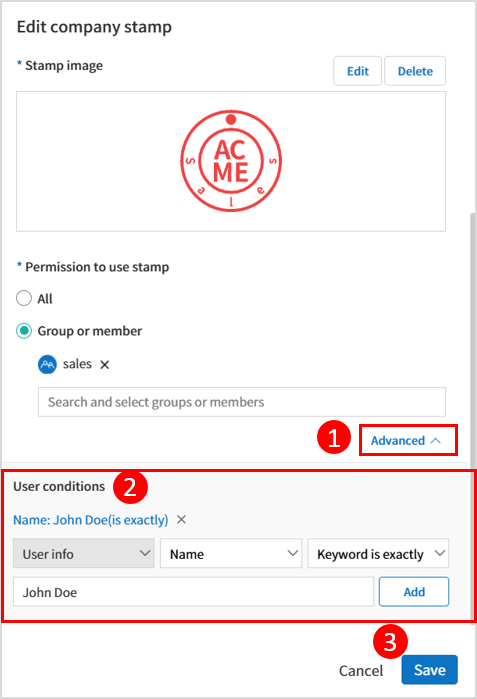Click Edit stamp image button
This screenshot has height=699, width=477.
tap(358, 71)
